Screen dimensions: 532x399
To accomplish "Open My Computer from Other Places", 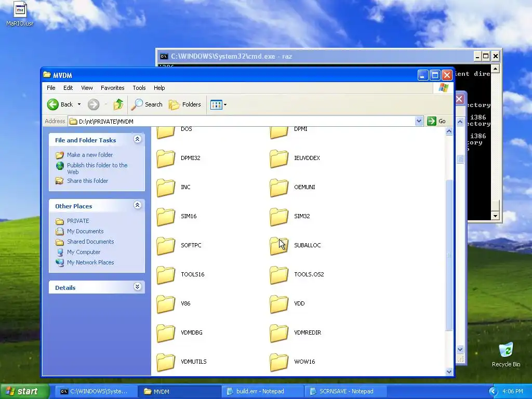I will pos(84,252).
